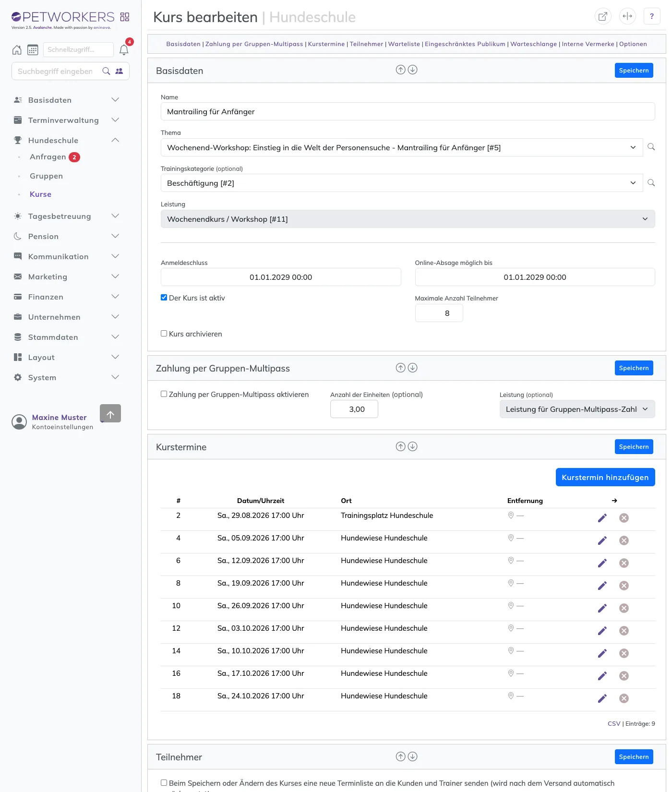672x792 pixels.
Task: Open course in new window icon
Action: point(603,16)
